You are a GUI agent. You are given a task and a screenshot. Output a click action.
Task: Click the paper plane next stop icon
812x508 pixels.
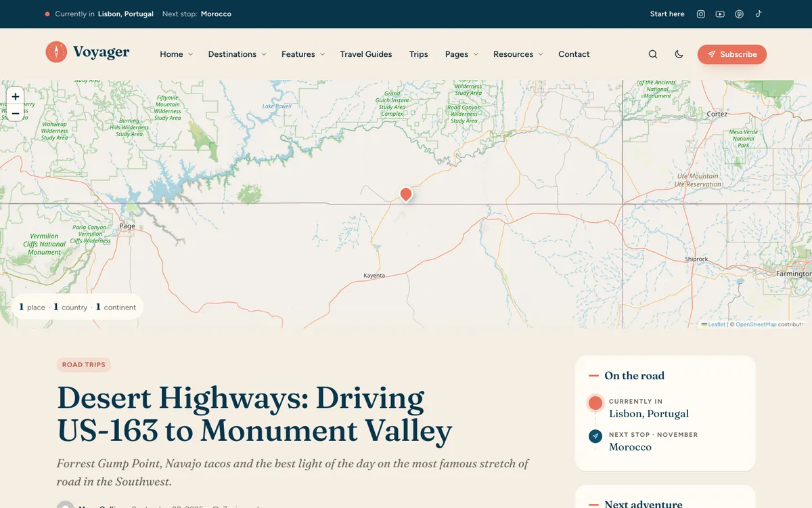(x=595, y=436)
